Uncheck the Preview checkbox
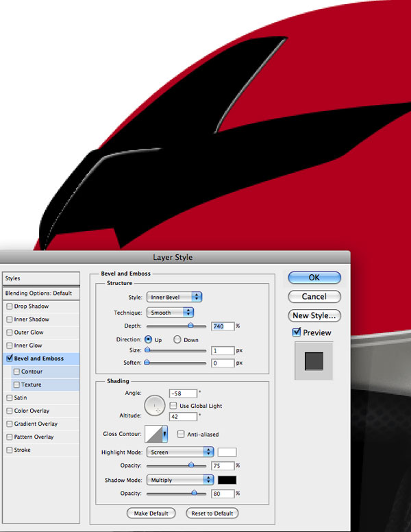Viewport: 411px width, 532px height. (x=297, y=332)
